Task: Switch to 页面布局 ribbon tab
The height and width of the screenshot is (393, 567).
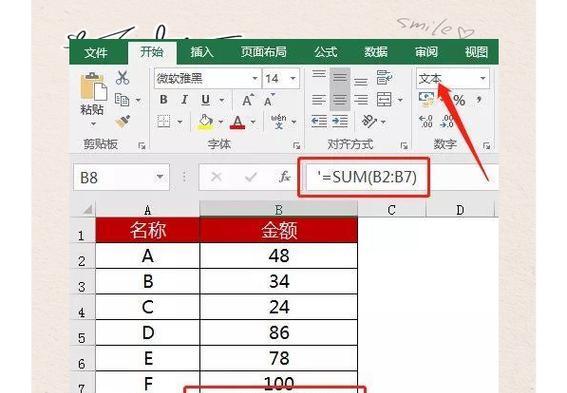Action: (x=264, y=52)
